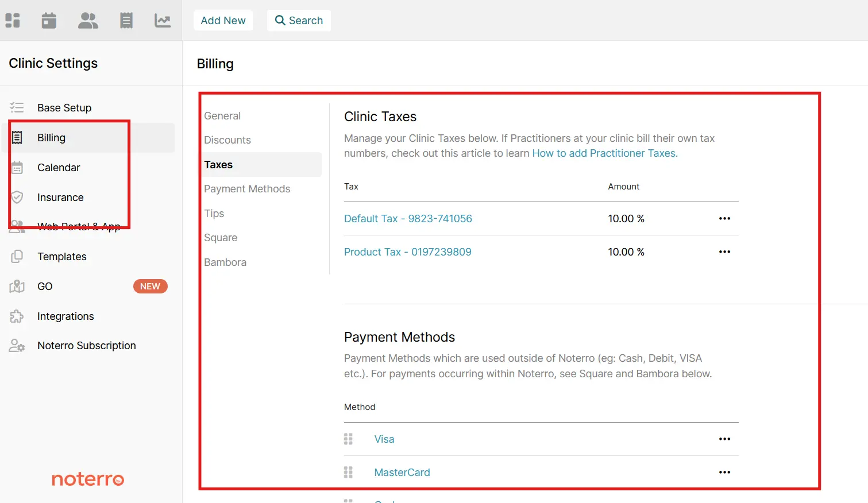Switch to the Square settings tab
This screenshot has width=868, height=503.
coord(221,237)
